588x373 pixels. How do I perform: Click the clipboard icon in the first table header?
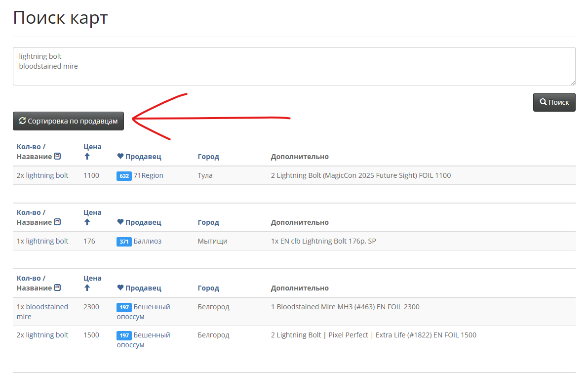coord(57,157)
